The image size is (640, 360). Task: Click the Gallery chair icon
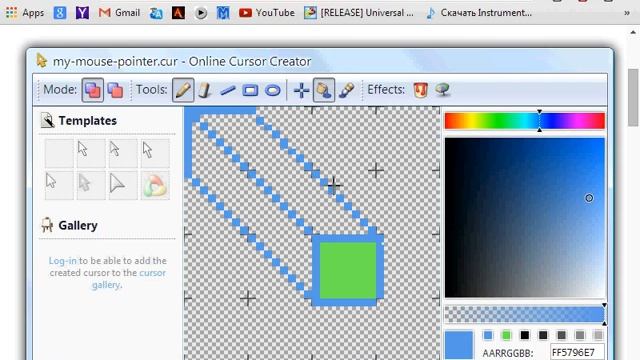coord(47,225)
